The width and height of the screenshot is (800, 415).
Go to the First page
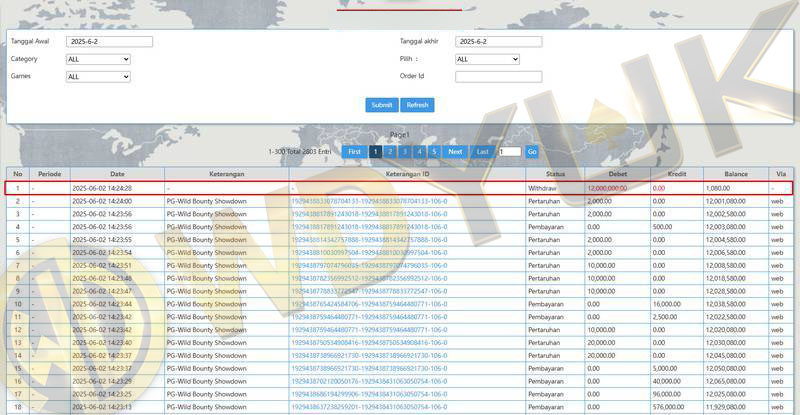[354, 151]
